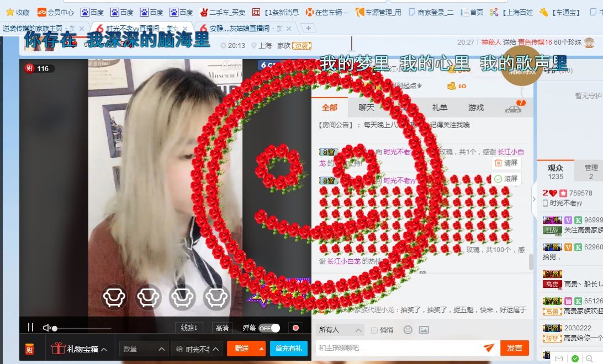Open the 【上海百姓 bookmark

click(x=511, y=12)
